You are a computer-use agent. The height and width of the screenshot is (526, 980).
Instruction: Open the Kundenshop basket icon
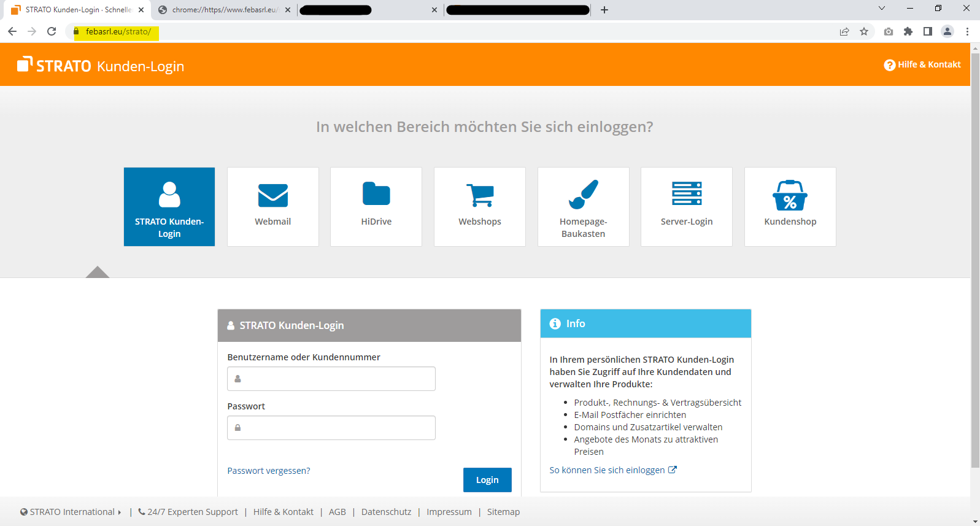[x=790, y=196]
